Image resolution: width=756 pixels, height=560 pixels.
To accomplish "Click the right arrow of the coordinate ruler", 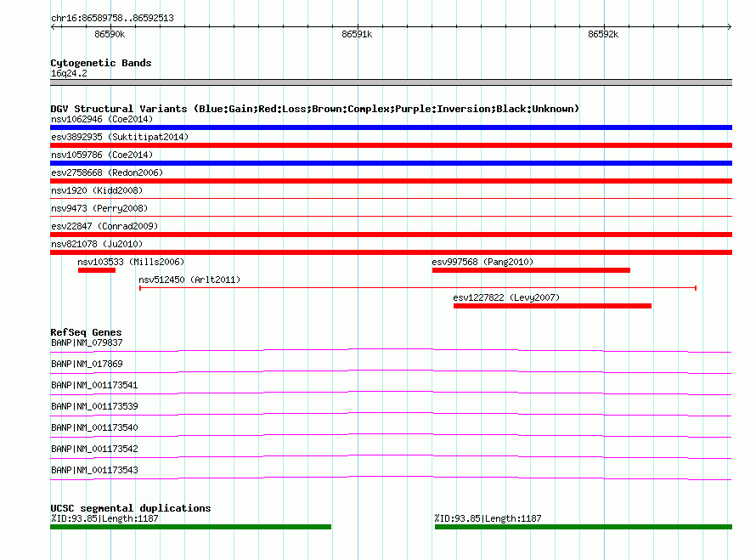I will click(729, 27).
